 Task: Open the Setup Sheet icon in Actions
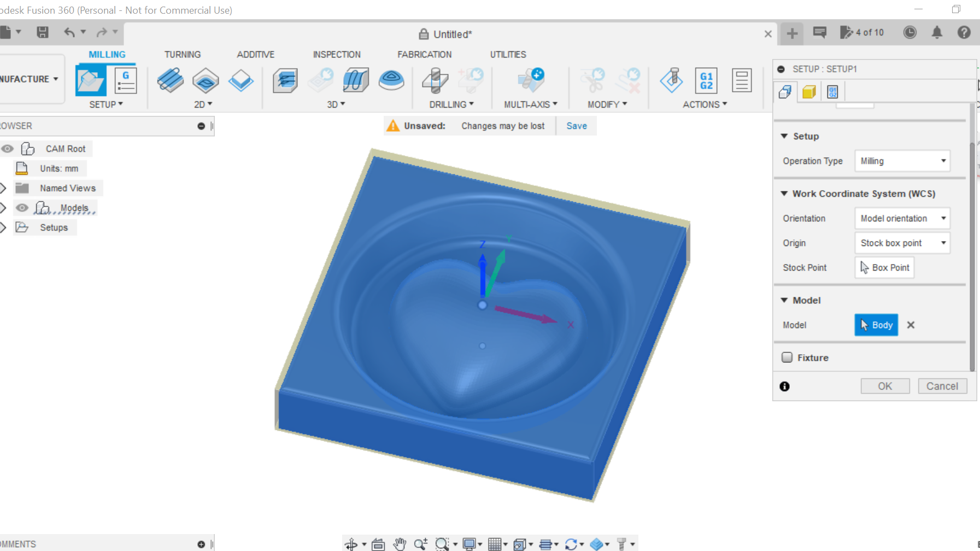(742, 80)
